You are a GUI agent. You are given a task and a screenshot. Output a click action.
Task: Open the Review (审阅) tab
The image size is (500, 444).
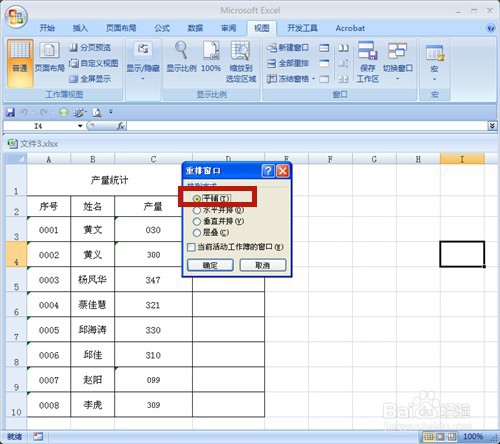click(228, 28)
